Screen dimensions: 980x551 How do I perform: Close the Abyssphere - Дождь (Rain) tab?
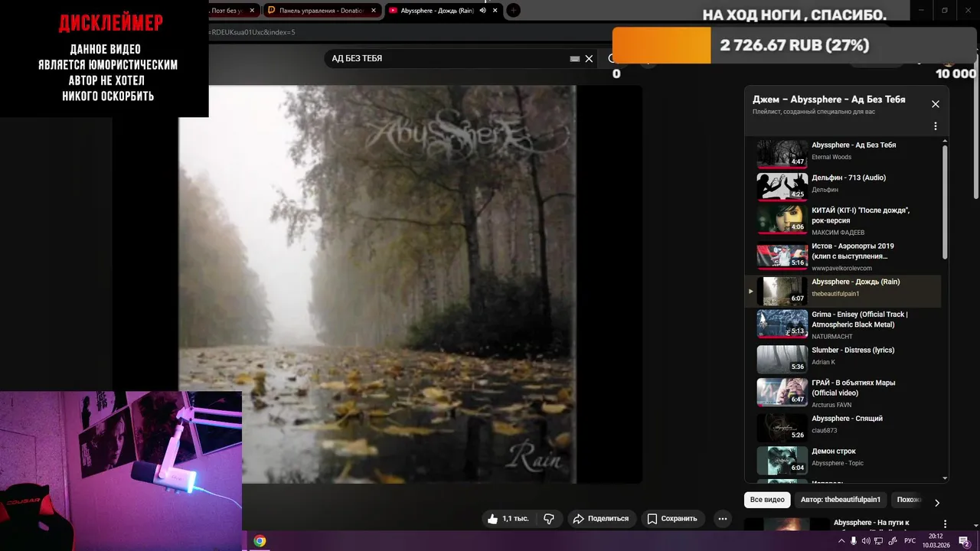point(495,11)
